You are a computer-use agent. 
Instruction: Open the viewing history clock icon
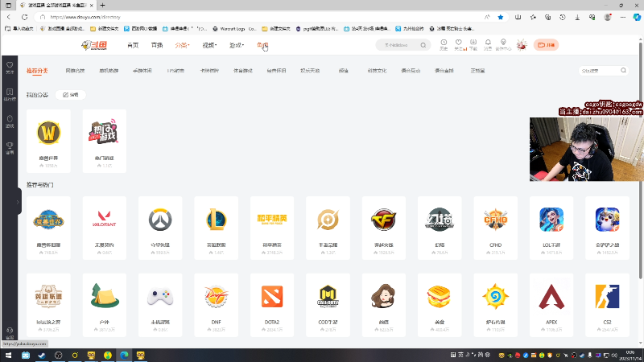tap(444, 44)
